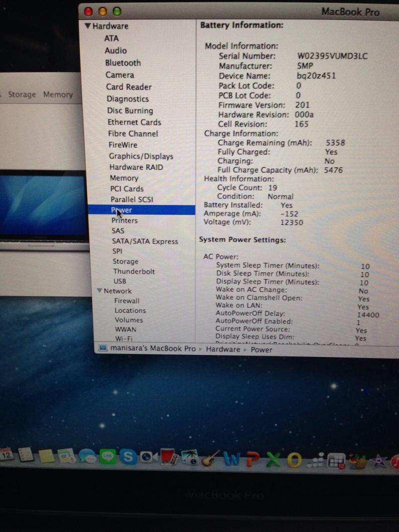Show Bluetooth hardware information
Image resolution: width=399 pixels, height=532 pixels.
[x=123, y=63]
